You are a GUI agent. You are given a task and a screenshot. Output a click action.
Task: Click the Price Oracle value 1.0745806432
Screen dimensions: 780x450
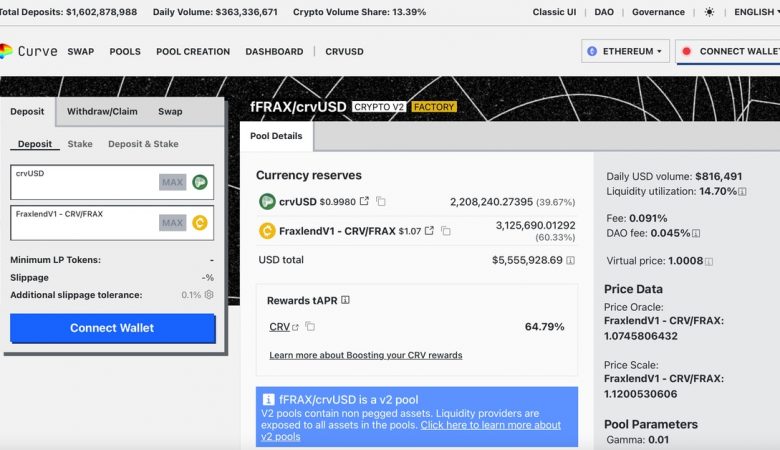click(x=641, y=336)
